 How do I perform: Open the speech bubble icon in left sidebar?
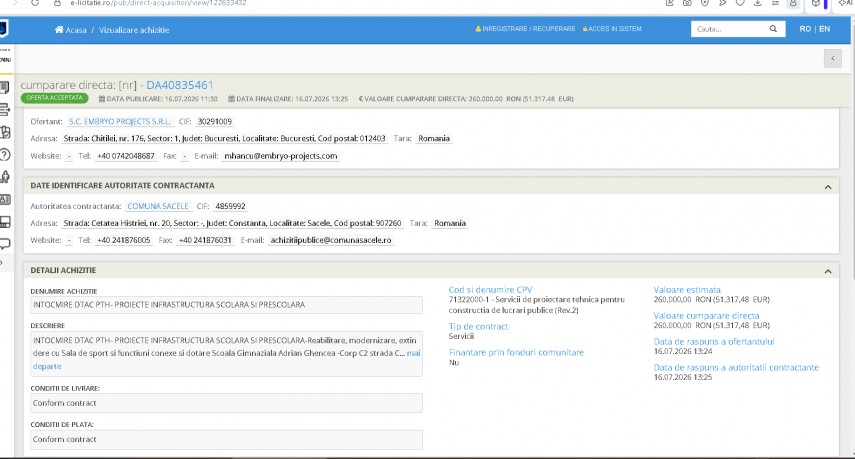[5, 244]
